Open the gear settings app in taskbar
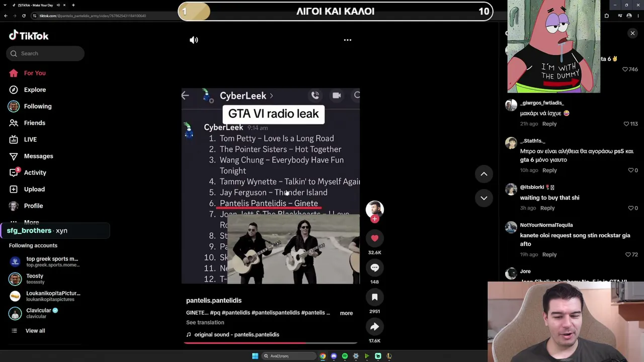 click(356, 356)
